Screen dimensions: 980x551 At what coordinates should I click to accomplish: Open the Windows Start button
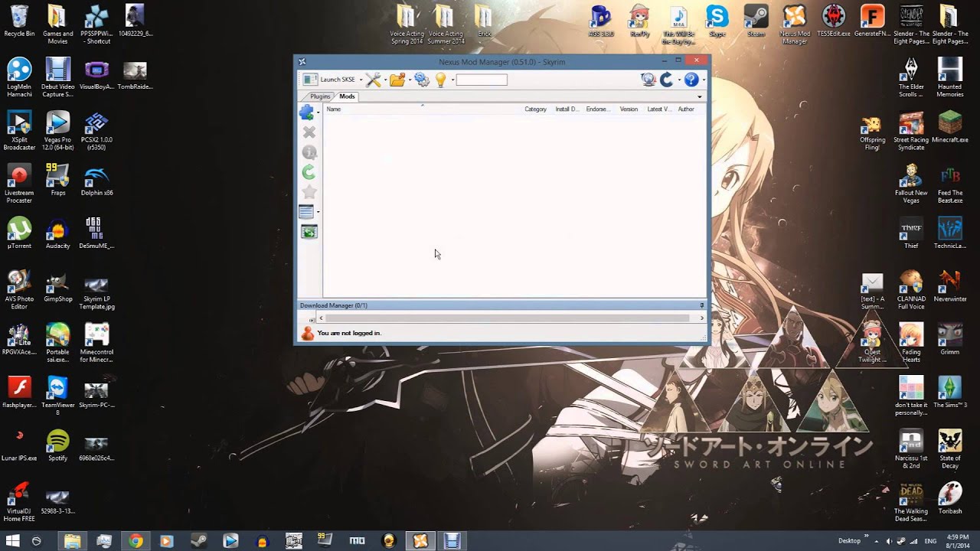[x=13, y=541]
